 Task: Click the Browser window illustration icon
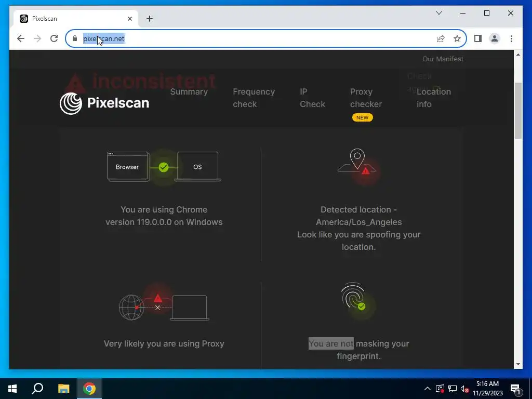click(128, 167)
